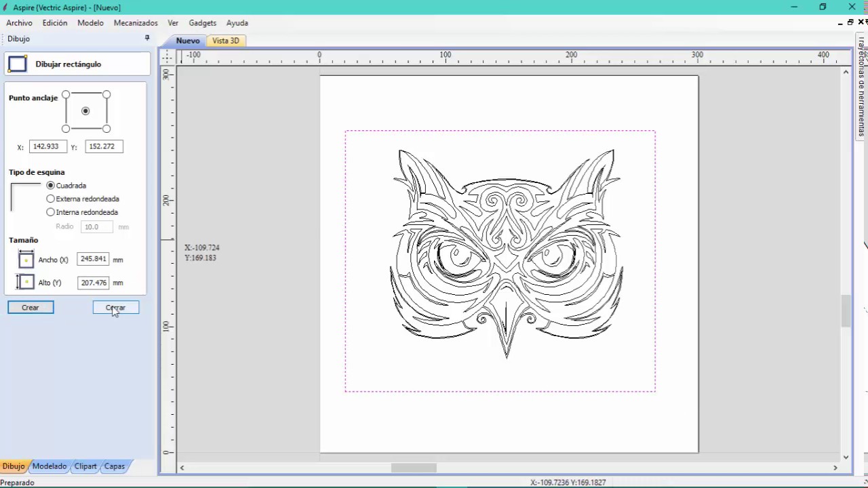The image size is (868, 488).
Task: Select Externa redondeada corner type
Action: tap(50, 199)
